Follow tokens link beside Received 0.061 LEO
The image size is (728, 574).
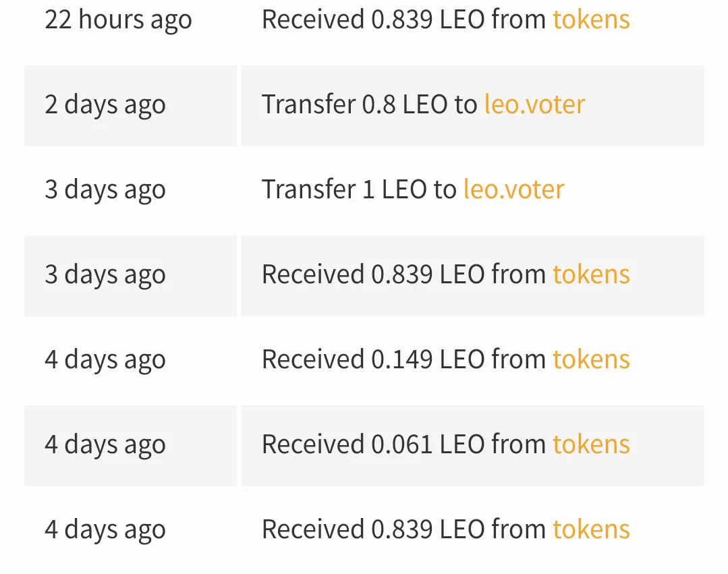coord(591,444)
